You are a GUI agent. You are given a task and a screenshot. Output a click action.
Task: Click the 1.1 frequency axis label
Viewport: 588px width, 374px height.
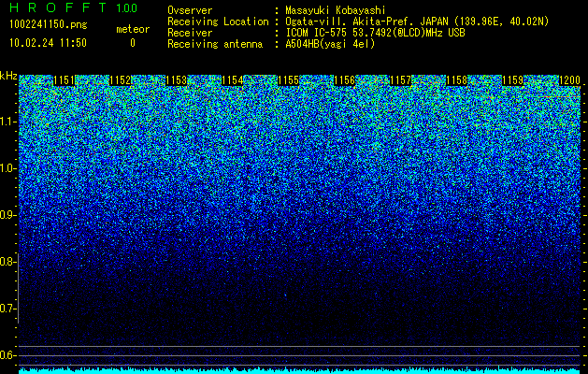tap(7, 122)
